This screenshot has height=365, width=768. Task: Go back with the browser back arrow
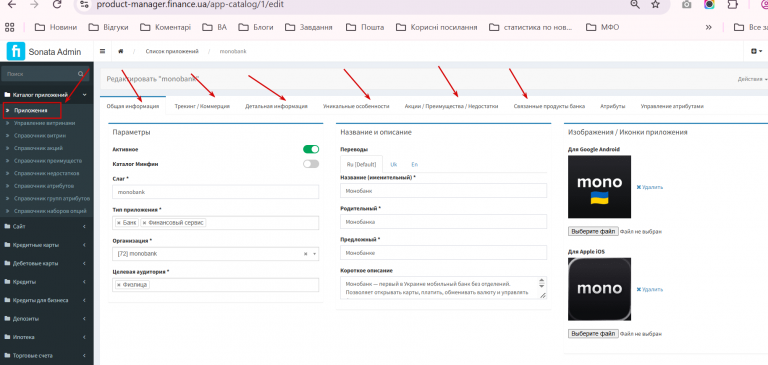point(12,4)
